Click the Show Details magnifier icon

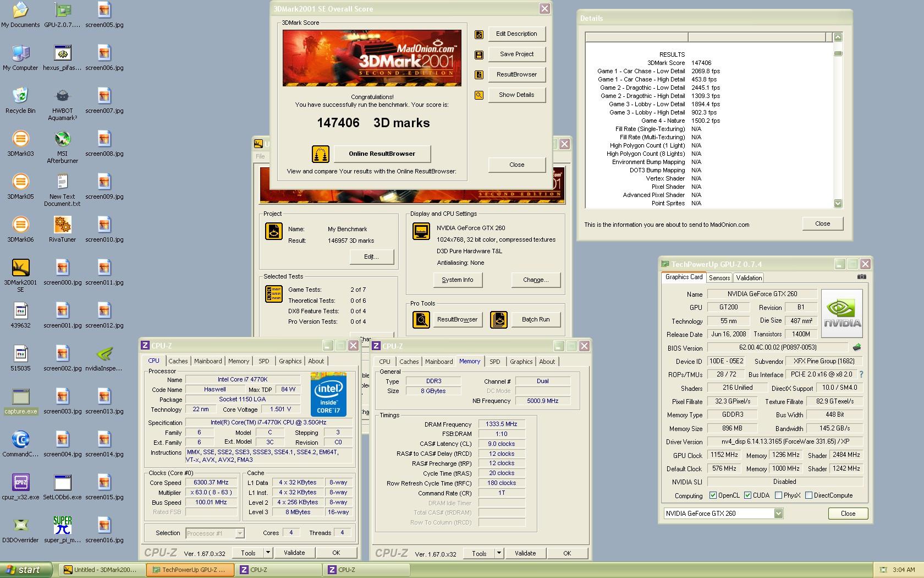(x=479, y=95)
